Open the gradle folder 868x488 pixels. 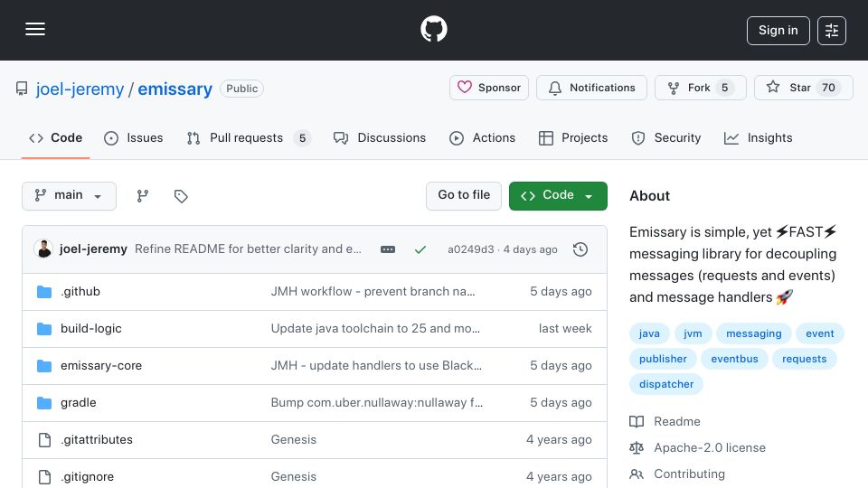[78, 403]
